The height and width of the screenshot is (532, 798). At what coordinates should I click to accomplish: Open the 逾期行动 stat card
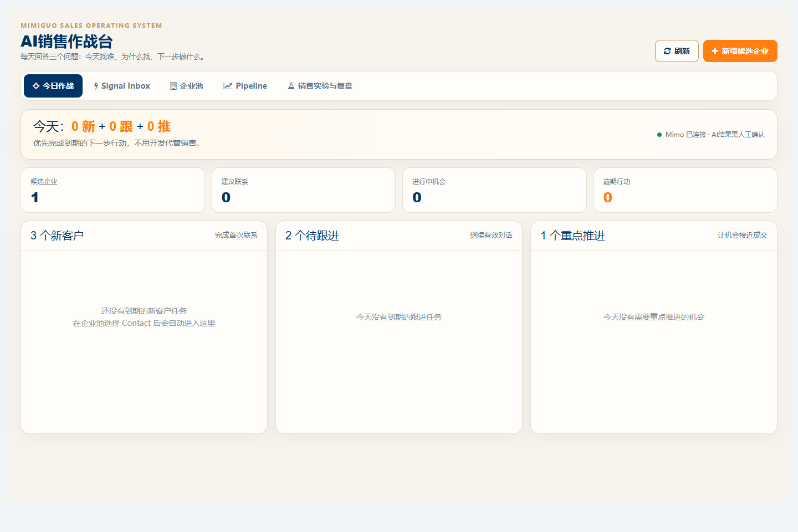(x=686, y=190)
